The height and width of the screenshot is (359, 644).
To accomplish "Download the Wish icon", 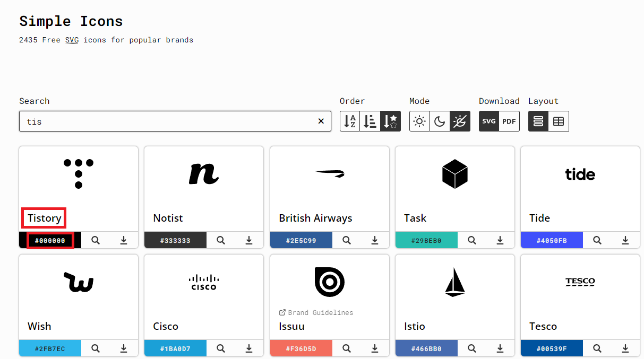I will pyautogui.click(x=124, y=348).
